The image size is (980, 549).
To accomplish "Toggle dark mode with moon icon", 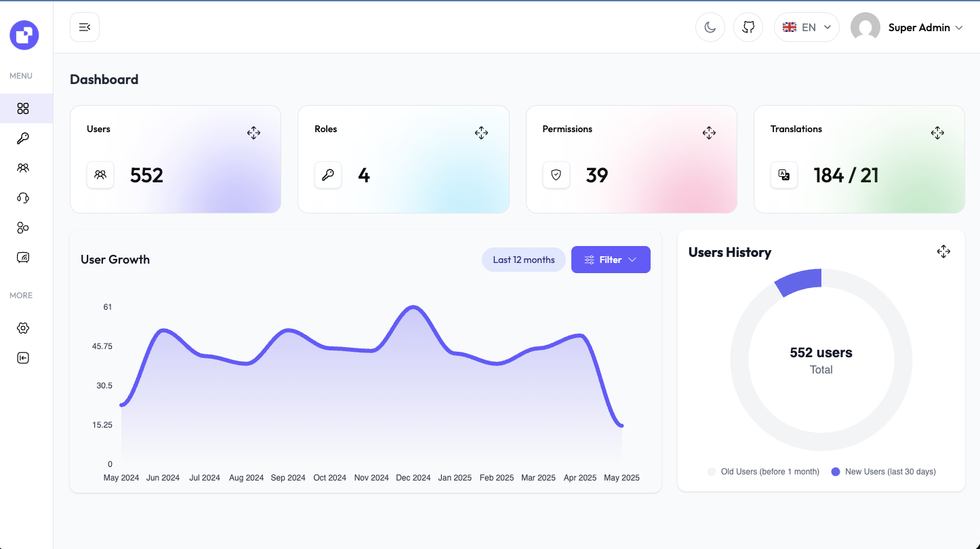I will click(710, 27).
